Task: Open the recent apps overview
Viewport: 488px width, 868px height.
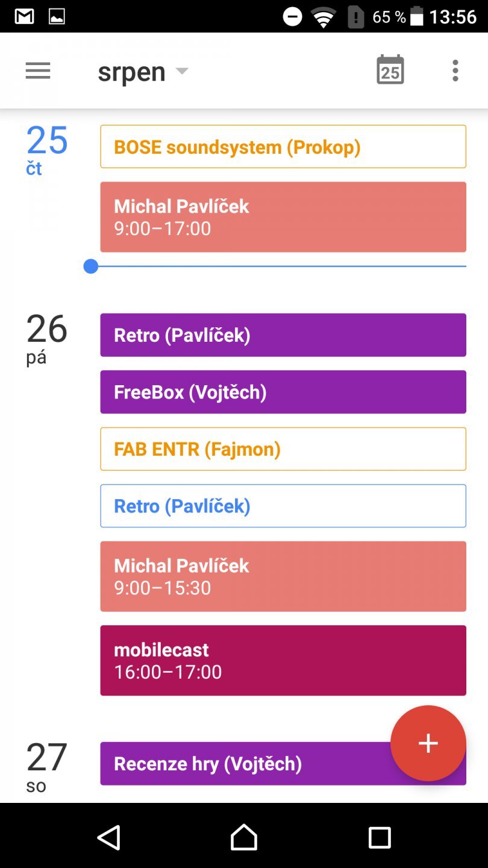Action: (380, 837)
